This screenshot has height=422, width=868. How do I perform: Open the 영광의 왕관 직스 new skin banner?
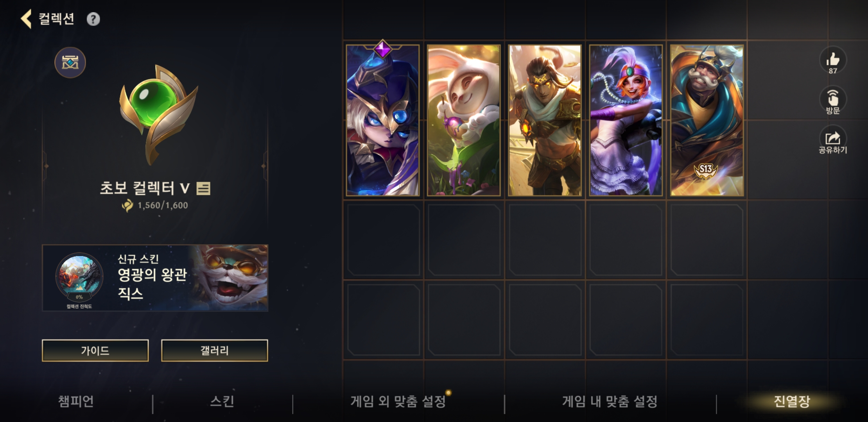(x=155, y=278)
